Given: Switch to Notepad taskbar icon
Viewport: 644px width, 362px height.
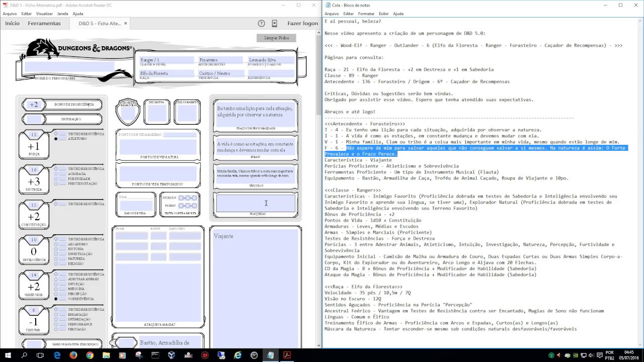Looking at the screenshot, I should click(x=270, y=355).
